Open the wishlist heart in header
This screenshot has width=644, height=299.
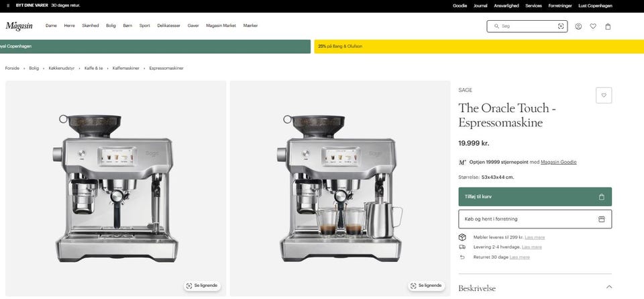(593, 26)
